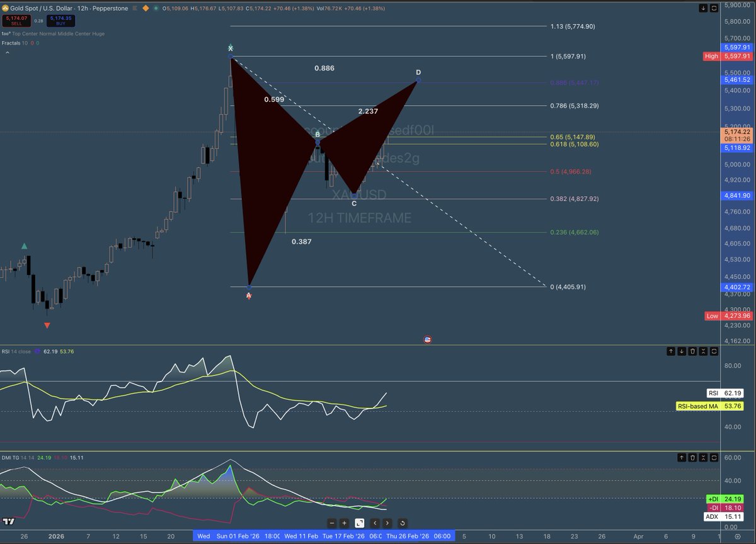This screenshot has width=756, height=544.
Task: Select pattern point B
Action: [x=318, y=142]
